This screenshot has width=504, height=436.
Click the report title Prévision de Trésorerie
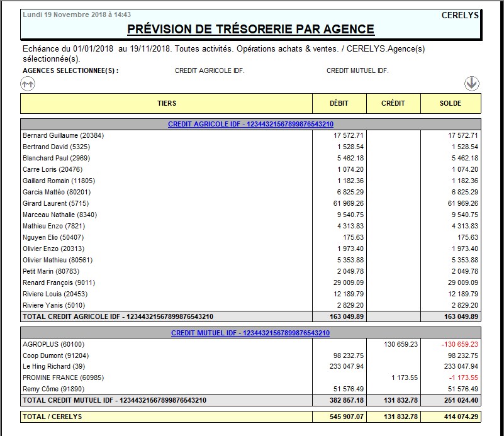(250, 29)
